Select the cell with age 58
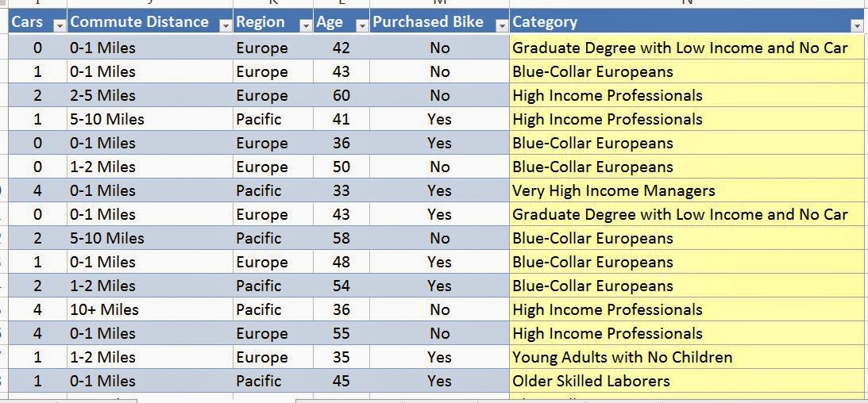Image resolution: width=868 pixels, height=403 pixels. coord(341,238)
